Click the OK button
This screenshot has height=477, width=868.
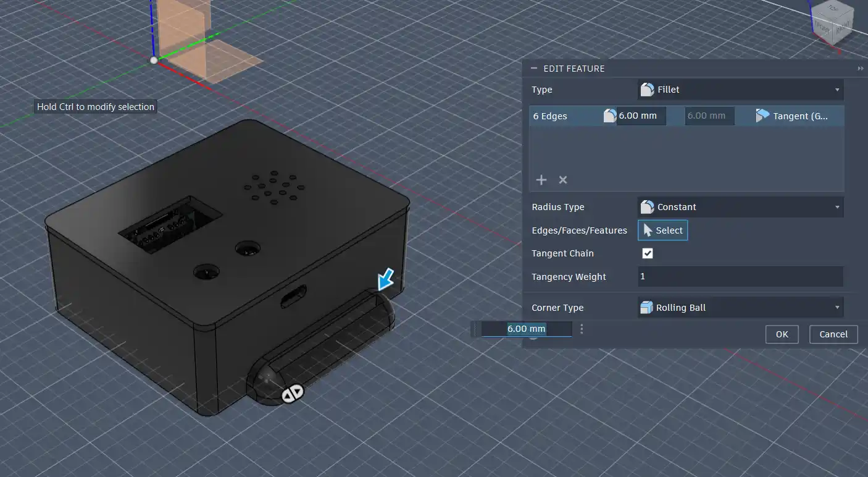[x=782, y=334]
